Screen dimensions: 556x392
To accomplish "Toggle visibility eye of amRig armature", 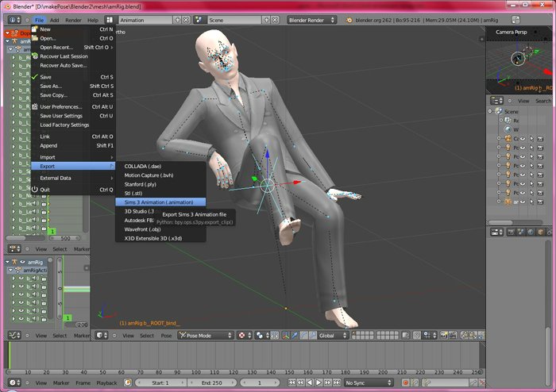I will [523, 201].
